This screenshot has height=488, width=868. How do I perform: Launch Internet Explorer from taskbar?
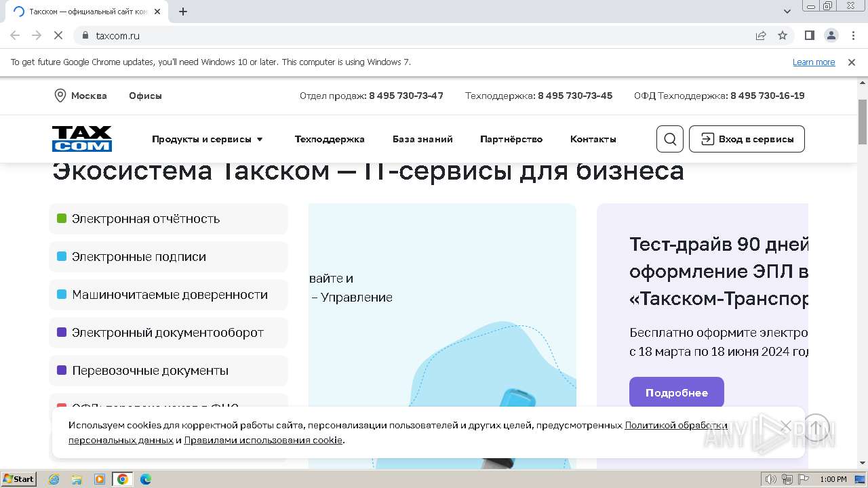54,479
